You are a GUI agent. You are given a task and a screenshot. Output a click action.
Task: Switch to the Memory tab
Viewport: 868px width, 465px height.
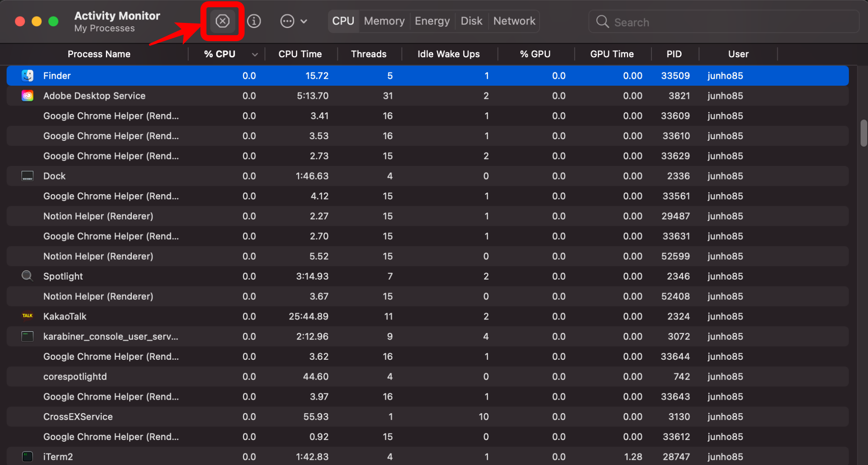coord(384,21)
